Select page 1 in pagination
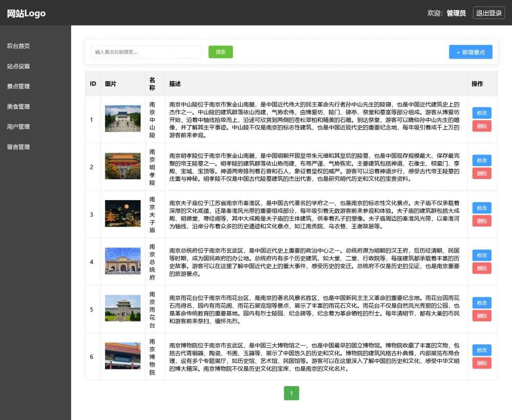Viewport: 512px width, 420px height. click(291, 393)
